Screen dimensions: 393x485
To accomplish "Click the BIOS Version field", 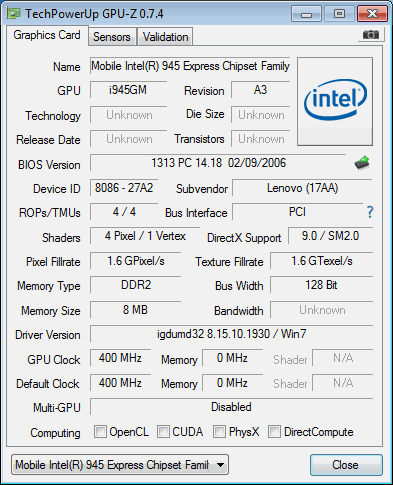I will [x=218, y=163].
